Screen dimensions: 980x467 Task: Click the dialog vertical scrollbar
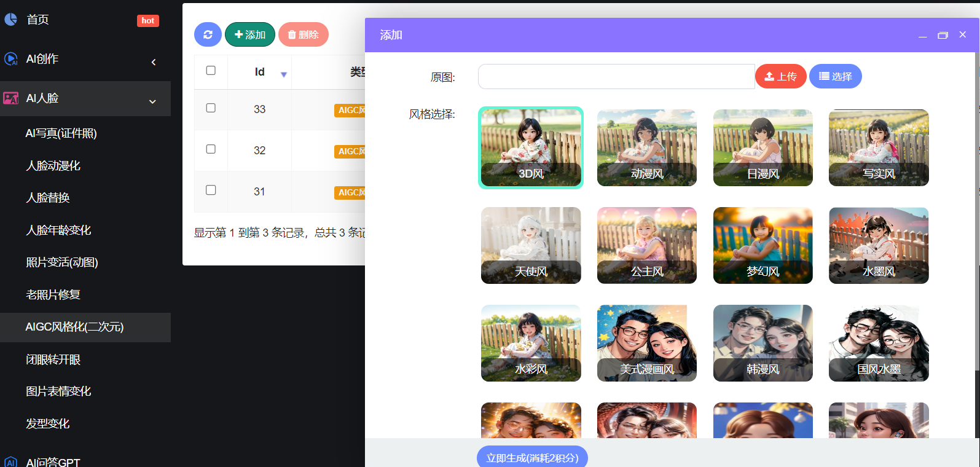tap(977, 212)
